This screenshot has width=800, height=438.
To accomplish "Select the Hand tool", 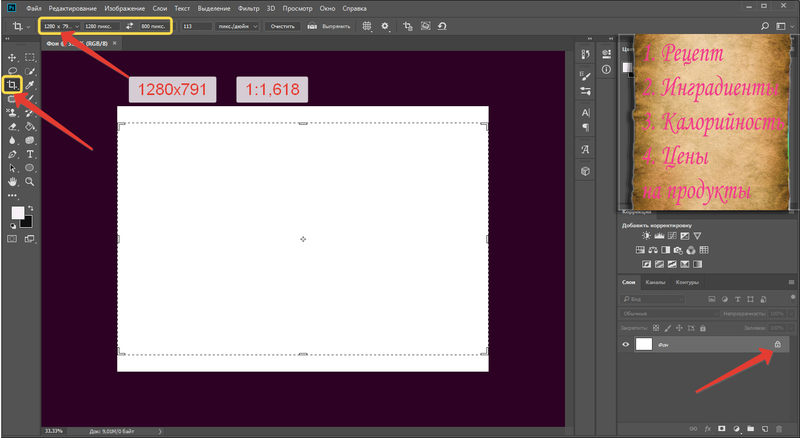I will 12,183.
